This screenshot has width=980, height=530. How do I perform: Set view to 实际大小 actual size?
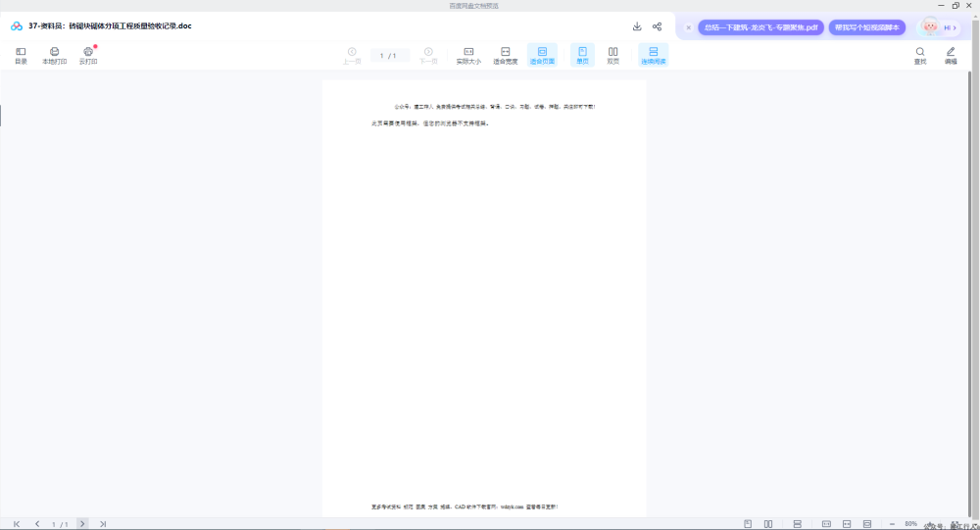coord(468,56)
